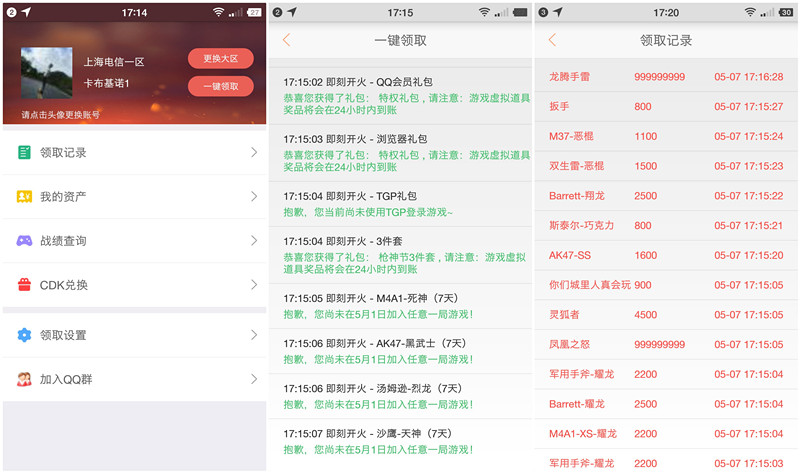Click the red gift CDK兑换 icon
800x473 pixels.
[24, 285]
